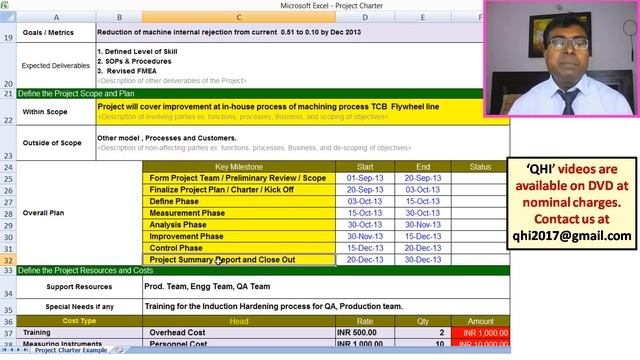The image size is (640, 360).
Task: Select the Analysis Phase milestone cell
Action: point(239,225)
